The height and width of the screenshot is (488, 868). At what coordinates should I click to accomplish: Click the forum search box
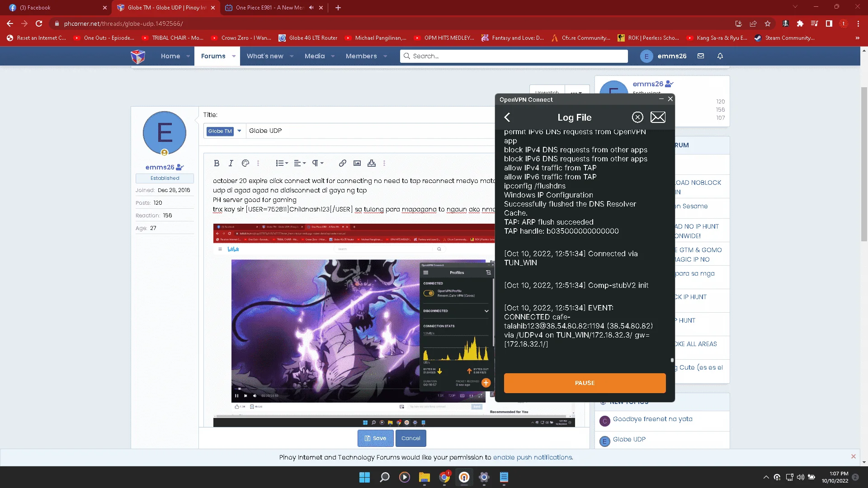pyautogui.click(x=514, y=56)
